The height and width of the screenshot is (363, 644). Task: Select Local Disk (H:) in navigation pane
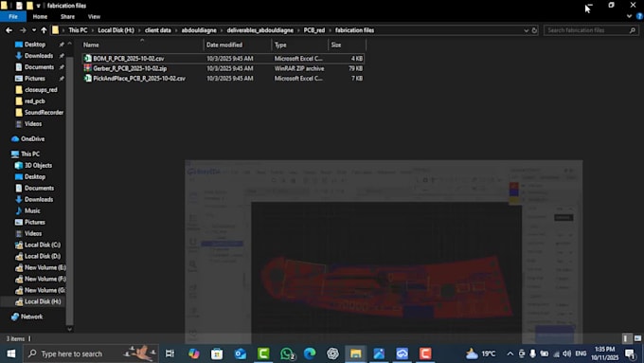tap(43, 301)
